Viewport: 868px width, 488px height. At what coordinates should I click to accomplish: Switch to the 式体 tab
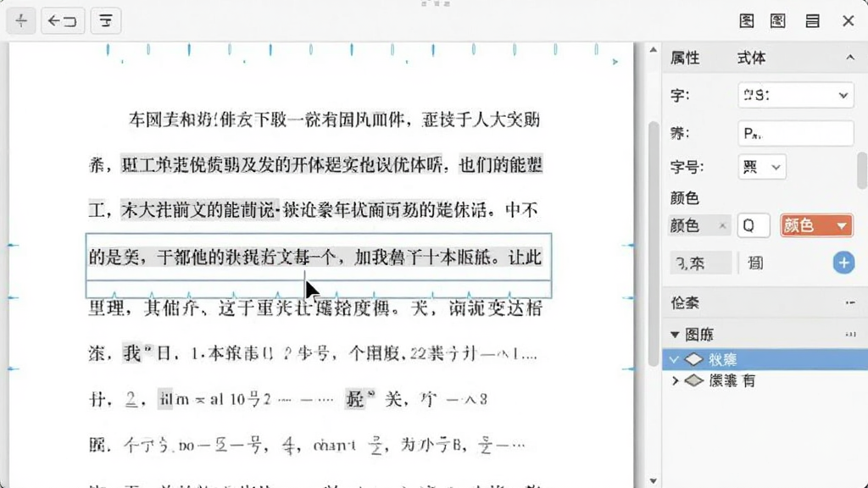coord(751,58)
